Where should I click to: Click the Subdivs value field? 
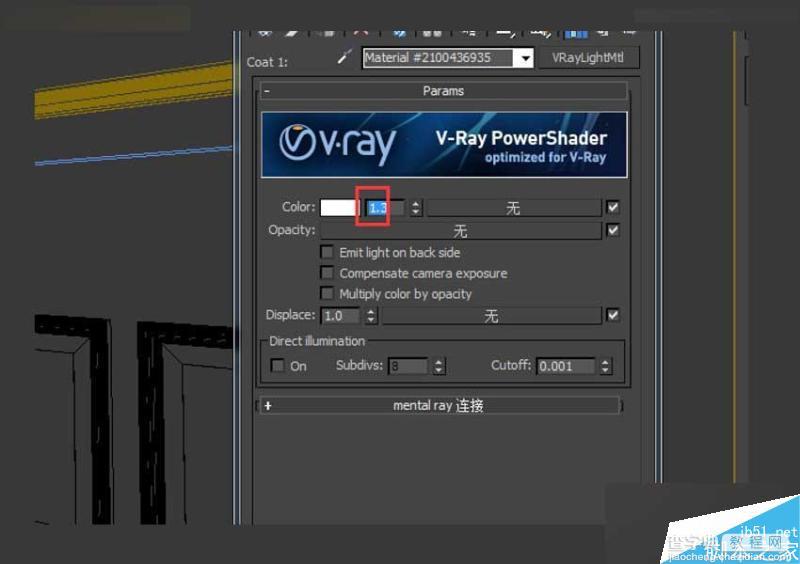pyautogui.click(x=408, y=366)
